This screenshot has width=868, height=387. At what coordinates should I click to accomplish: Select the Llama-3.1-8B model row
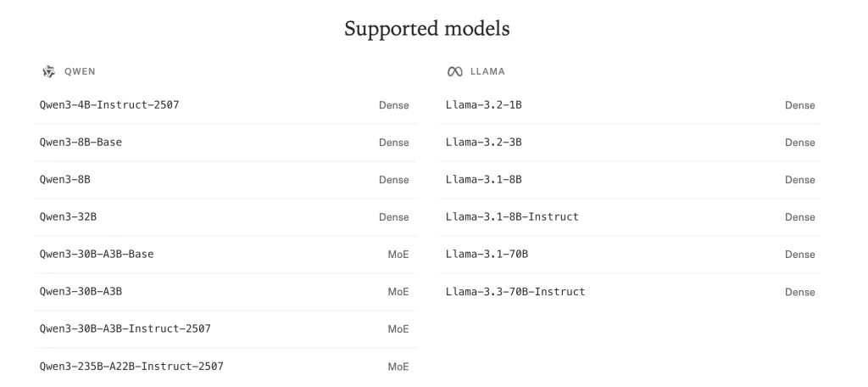(x=484, y=180)
